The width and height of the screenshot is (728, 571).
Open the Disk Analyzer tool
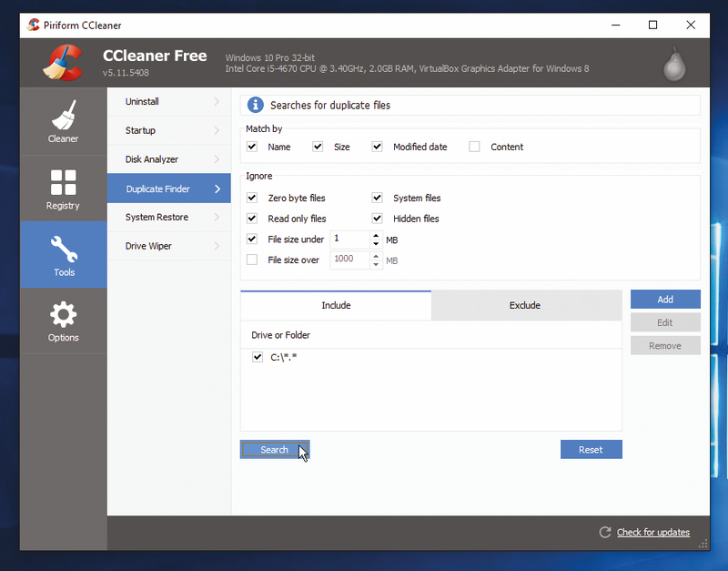click(169, 159)
